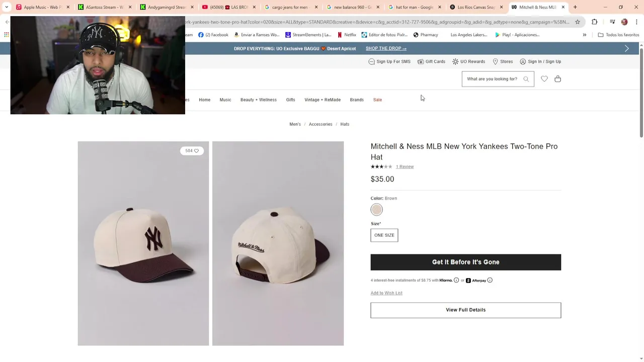Switch to the "hat for man" Google tab
This screenshot has width=644, height=362.
coord(414,7)
